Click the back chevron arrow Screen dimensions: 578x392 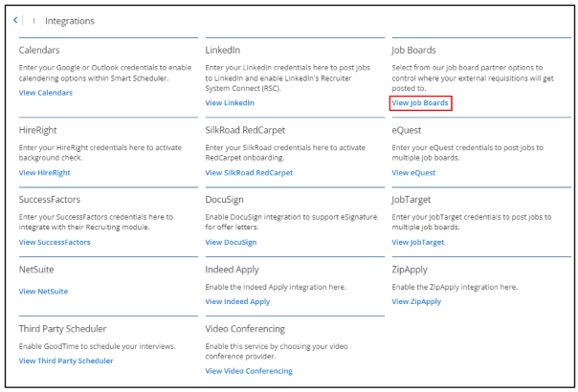click(15, 20)
